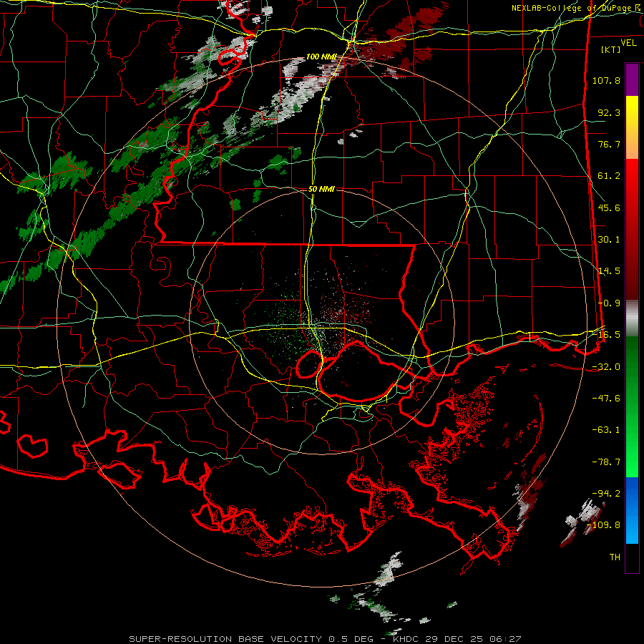This screenshot has width=644, height=644.
Task: Pick the black TH segment of color bar
Action: tap(632, 558)
